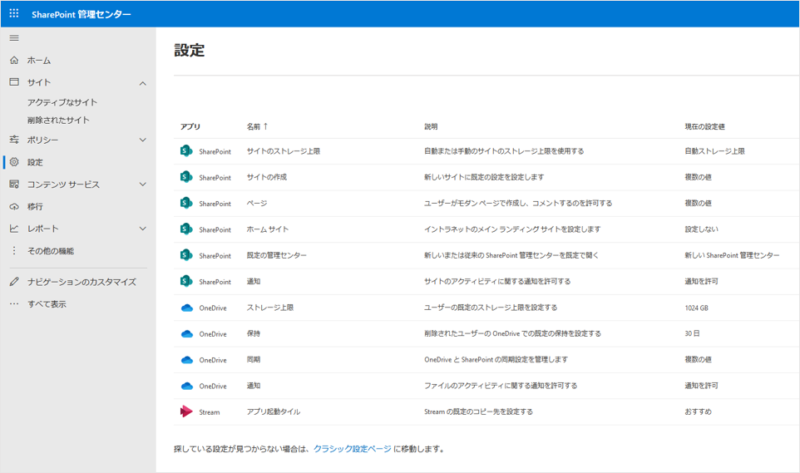Screen dimensions: 800x473
Task: Click the SharePoint icon beside サイトの作成
Action: pyautogui.click(x=185, y=177)
